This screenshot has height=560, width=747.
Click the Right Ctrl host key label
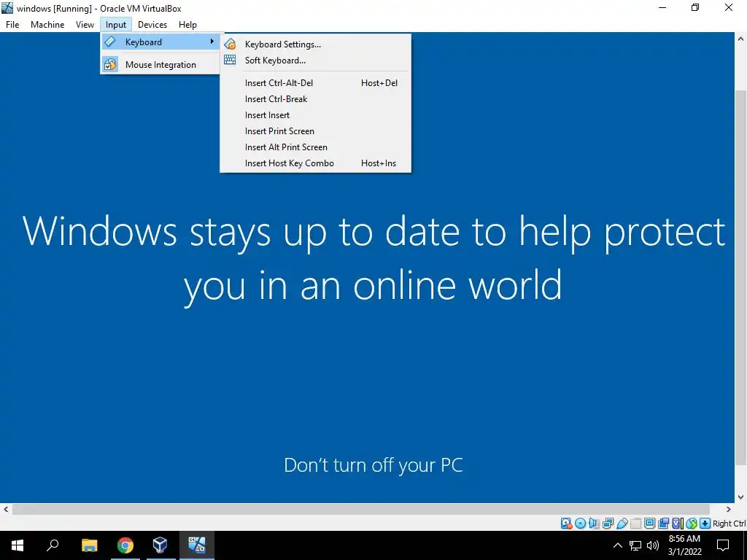[x=729, y=524]
